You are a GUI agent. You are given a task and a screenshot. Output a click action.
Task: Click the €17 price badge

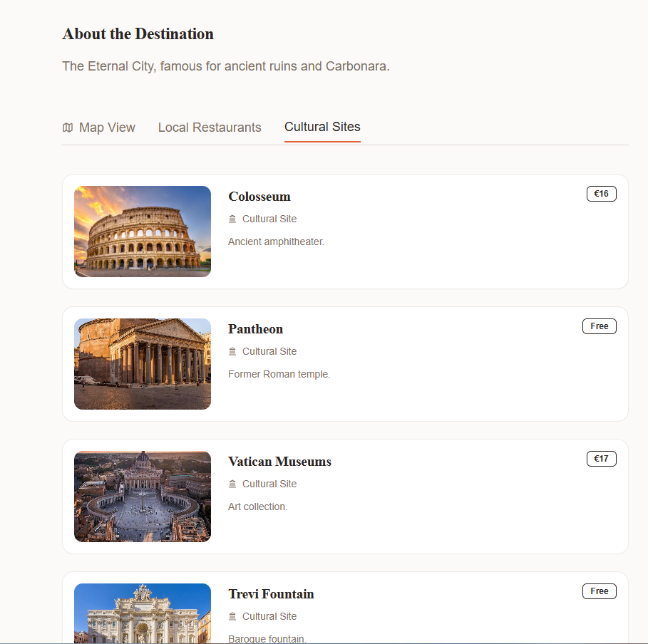point(601,459)
